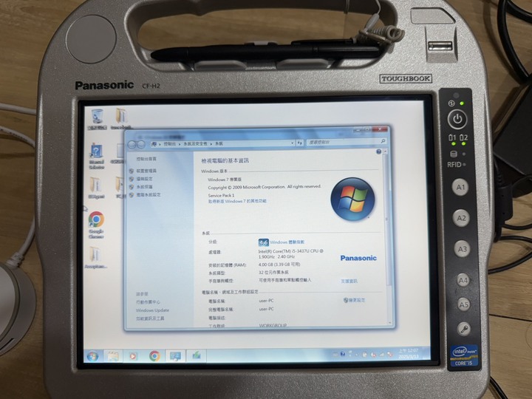The width and height of the screenshot is (532, 399).
Task: Go forward with the System window's forward arrow
Action: [141, 145]
